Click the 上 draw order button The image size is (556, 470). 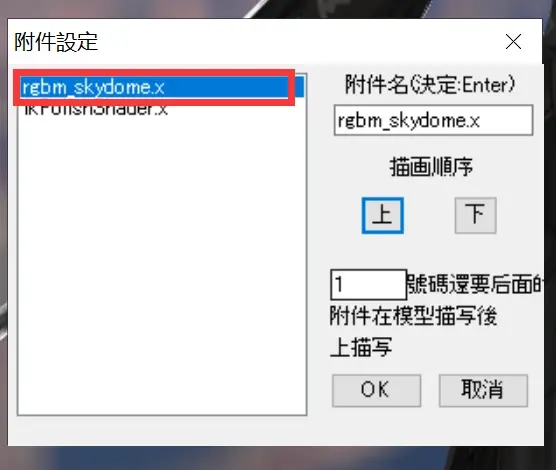(x=382, y=215)
